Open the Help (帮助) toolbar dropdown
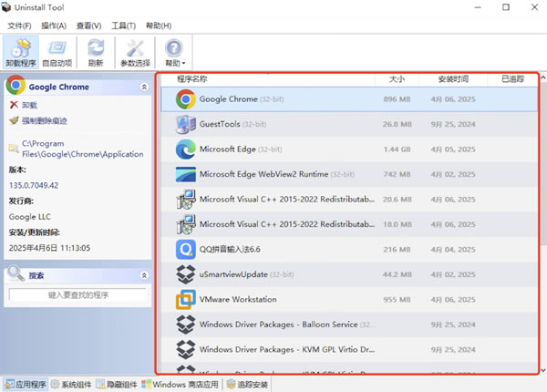This screenshot has width=547, height=392. coord(173,54)
